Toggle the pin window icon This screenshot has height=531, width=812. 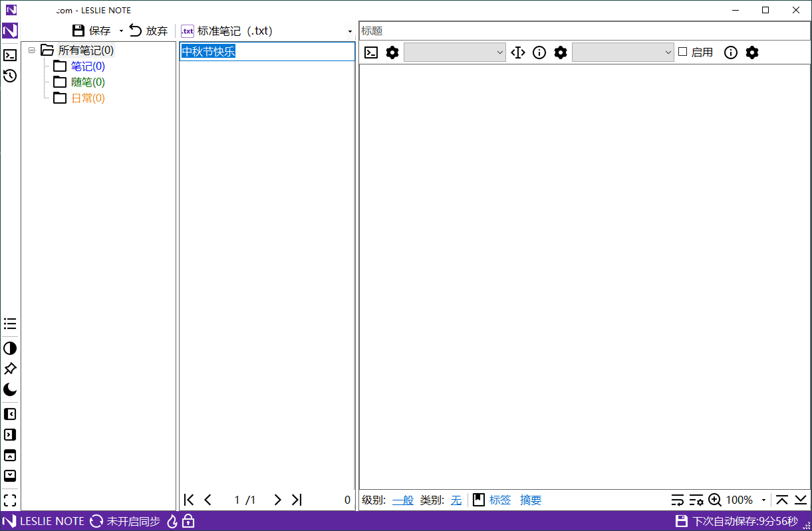tap(10, 369)
